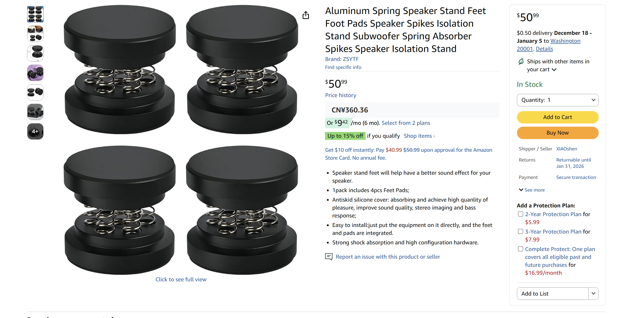The width and height of the screenshot is (644, 318).
Task: Open the delivery Details link
Action: click(x=544, y=49)
